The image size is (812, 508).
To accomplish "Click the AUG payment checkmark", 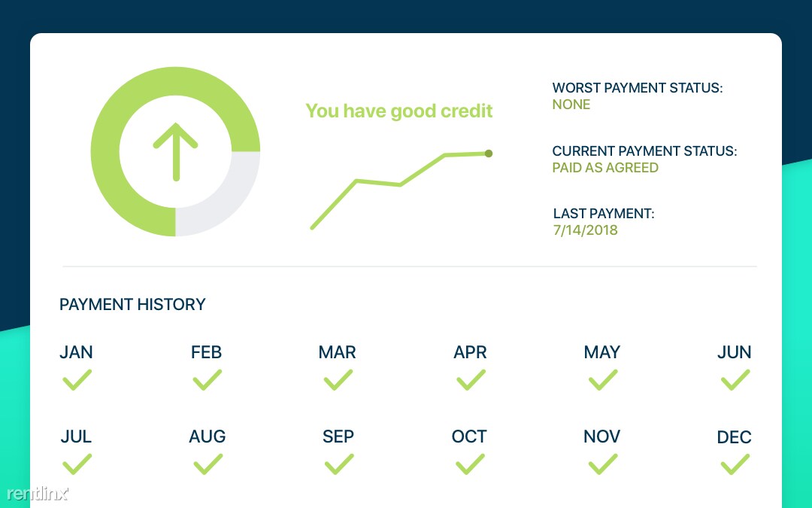I will tap(208, 464).
